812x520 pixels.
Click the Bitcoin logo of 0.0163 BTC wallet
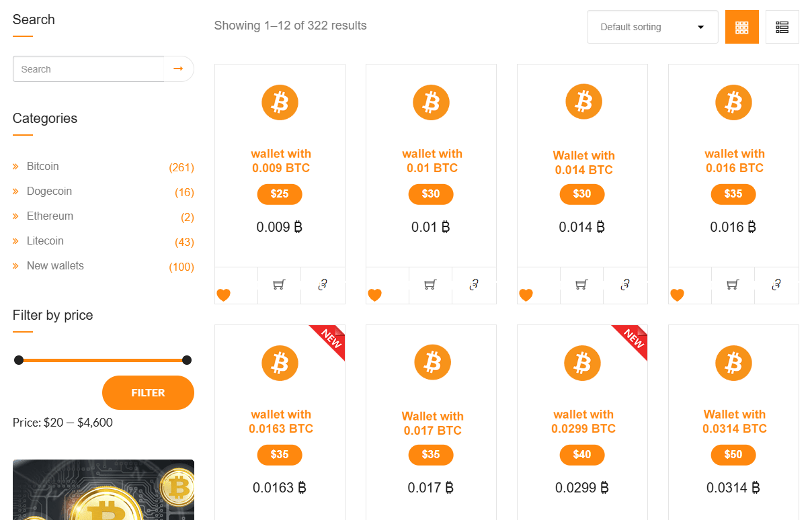pos(280,363)
